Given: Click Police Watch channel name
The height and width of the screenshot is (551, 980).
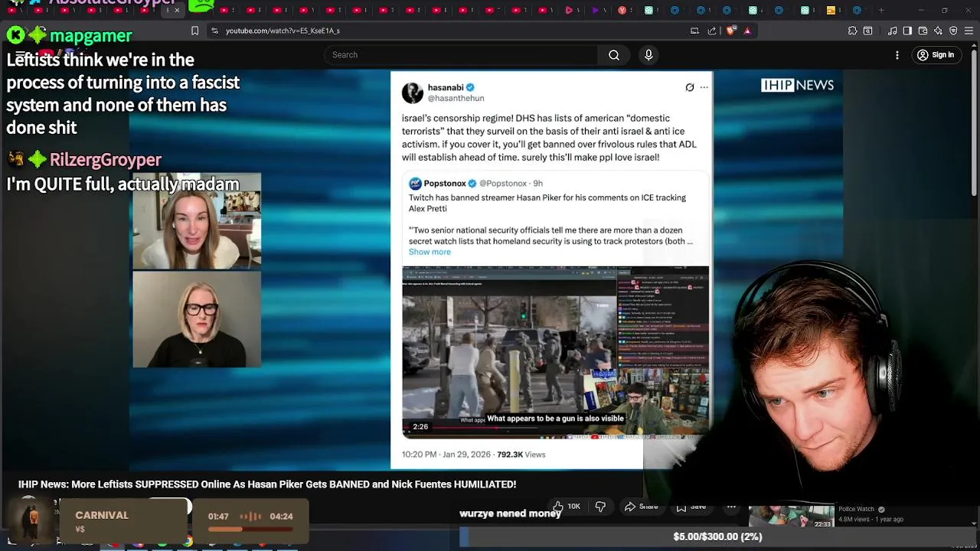Looking at the screenshot, I should 856,509.
